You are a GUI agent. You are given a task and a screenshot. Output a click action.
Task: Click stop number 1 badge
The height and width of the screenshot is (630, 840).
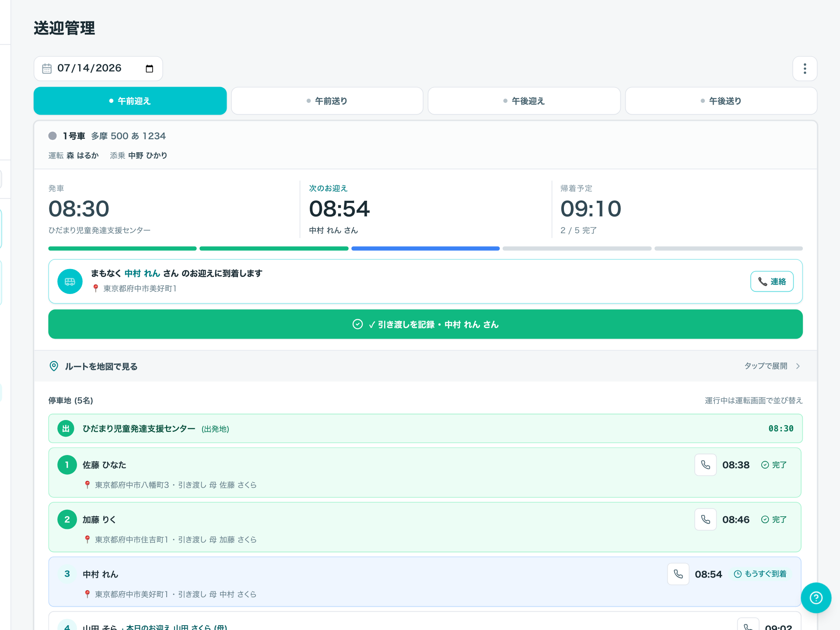click(x=67, y=465)
